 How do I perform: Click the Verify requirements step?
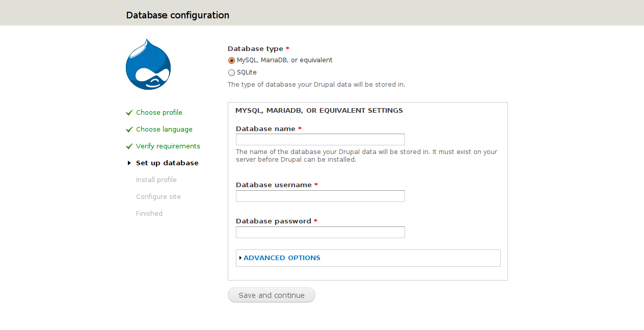(x=168, y=146)
